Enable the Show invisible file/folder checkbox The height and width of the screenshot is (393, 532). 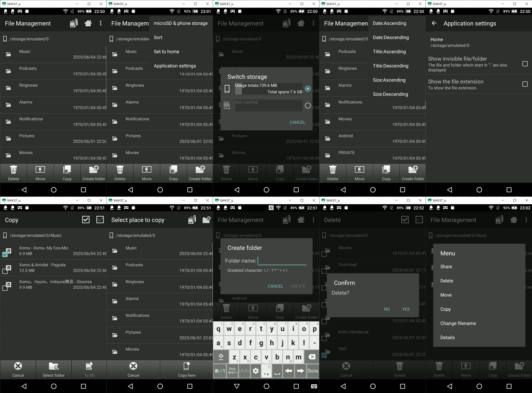[x=525, y=64]
